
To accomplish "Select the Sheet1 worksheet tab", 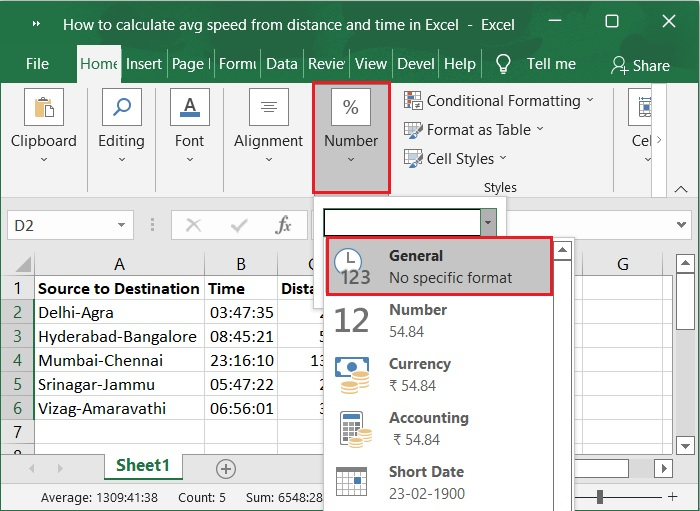I will [x=143, y=466].
